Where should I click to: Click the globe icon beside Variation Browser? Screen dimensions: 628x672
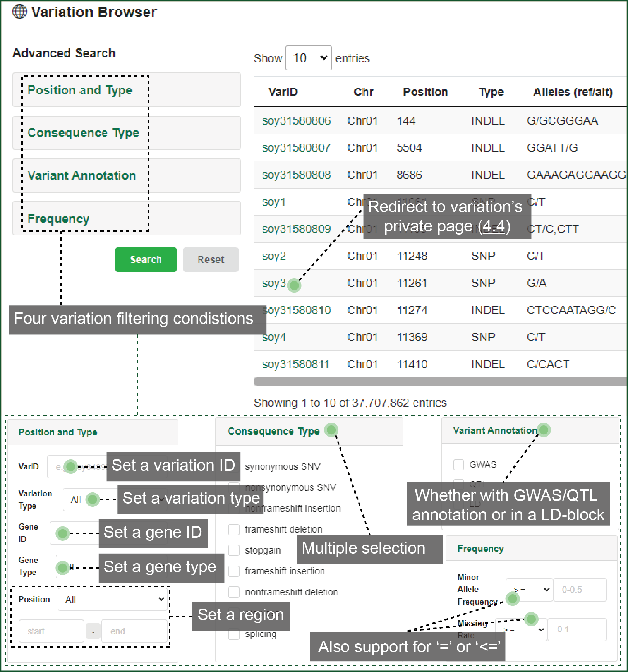(x=20, y=12)
